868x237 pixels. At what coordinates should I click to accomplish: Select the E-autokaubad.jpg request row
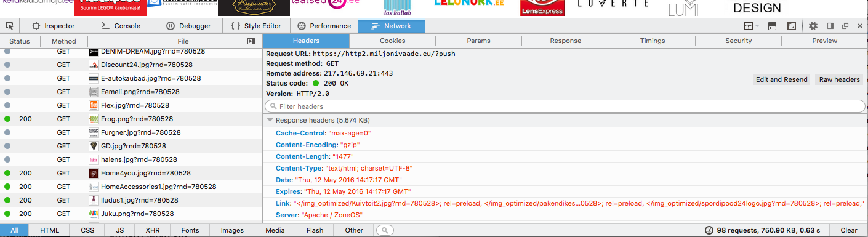131,78
